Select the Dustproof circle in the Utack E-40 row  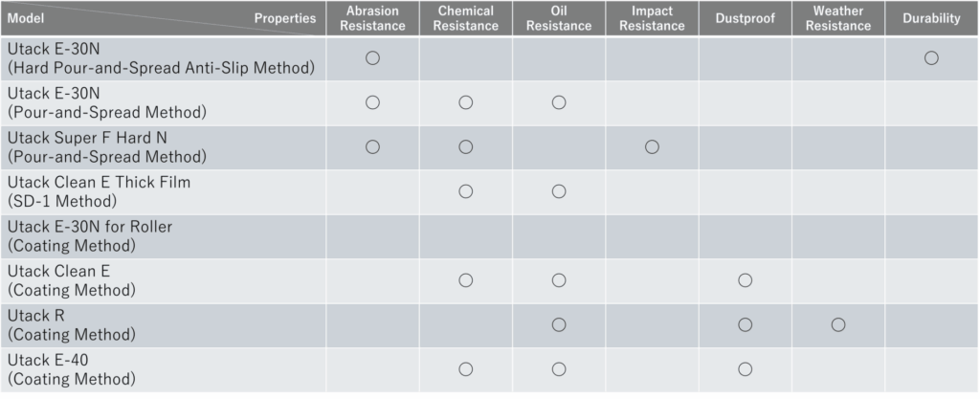745,369
